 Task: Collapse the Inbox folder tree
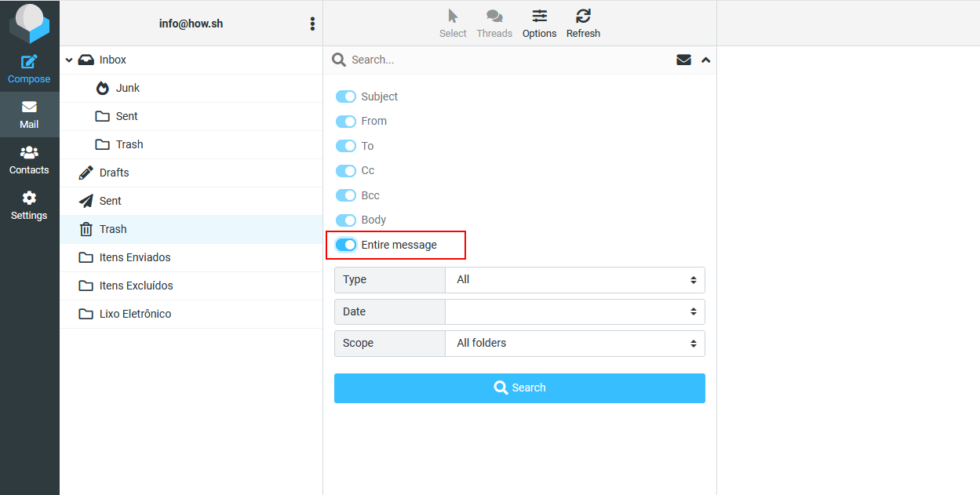point(69,60)
